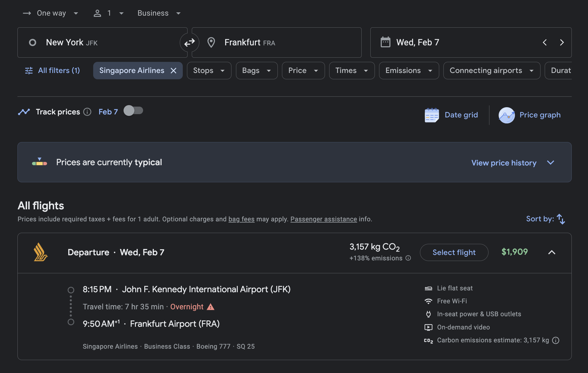Click '8:15 PM' departure time

97,289
